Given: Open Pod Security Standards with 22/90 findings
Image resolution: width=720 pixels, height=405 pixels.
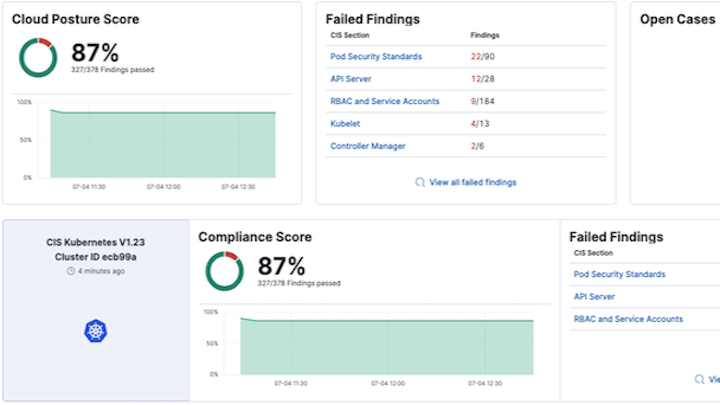Looking at the screenshot, I should [375, 57].
